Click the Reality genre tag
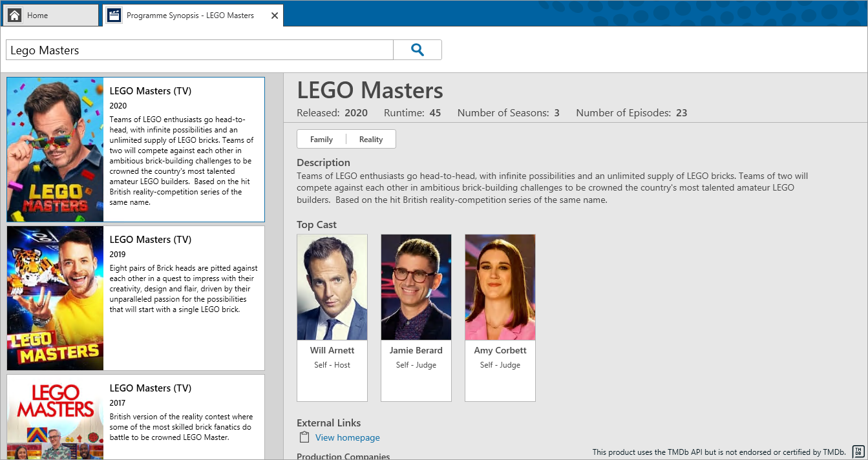This screenshot has width=868, height=460. (x=371, y=140)
